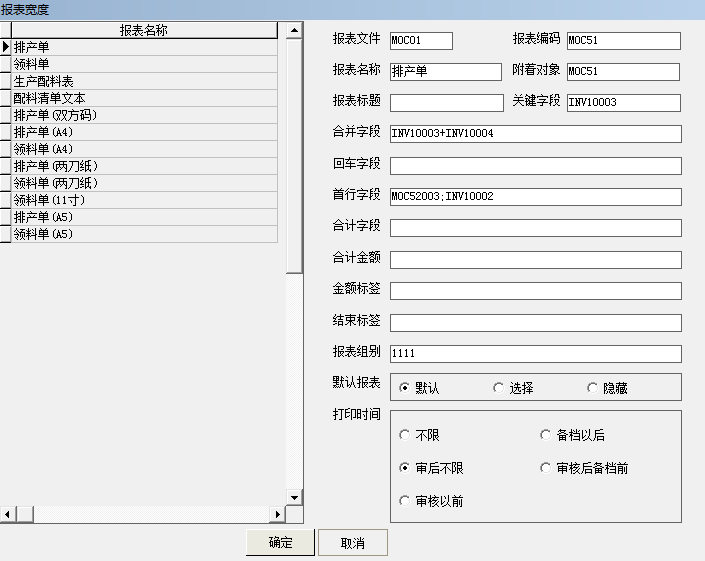
Task: Select the 默认 radio option
Action: 405,388
